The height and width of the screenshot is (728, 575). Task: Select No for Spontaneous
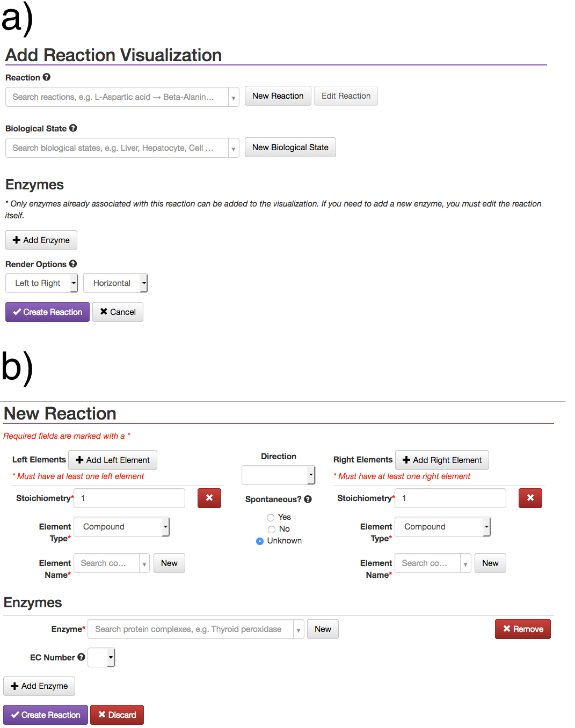click(271, 530)
